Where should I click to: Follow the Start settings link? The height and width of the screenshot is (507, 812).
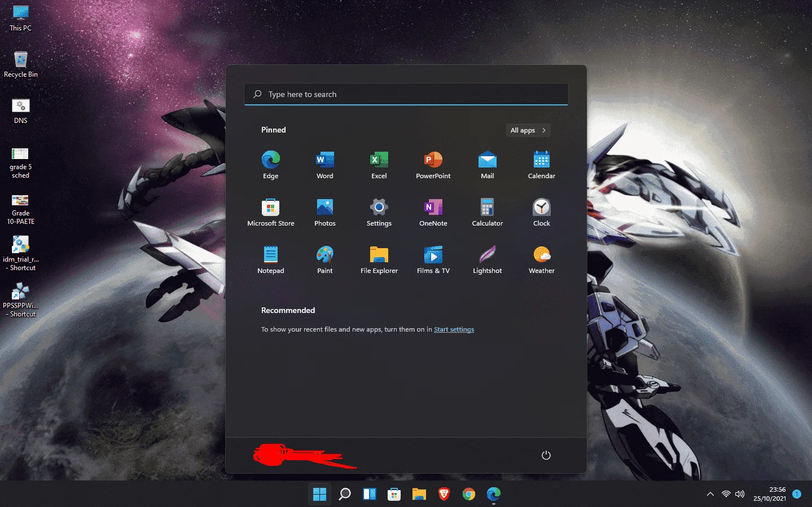454,329
